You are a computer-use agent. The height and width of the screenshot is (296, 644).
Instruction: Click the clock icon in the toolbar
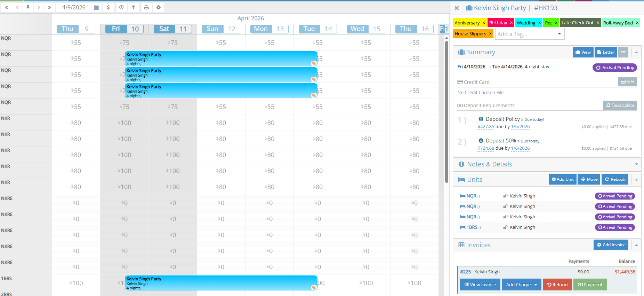pyautogui.click(x=121, y=7)
